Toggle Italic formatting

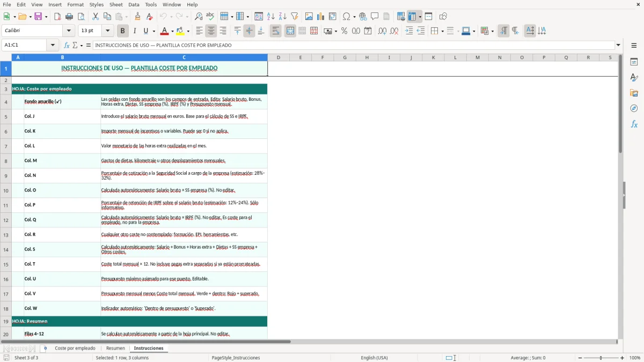tap(134, 31)
